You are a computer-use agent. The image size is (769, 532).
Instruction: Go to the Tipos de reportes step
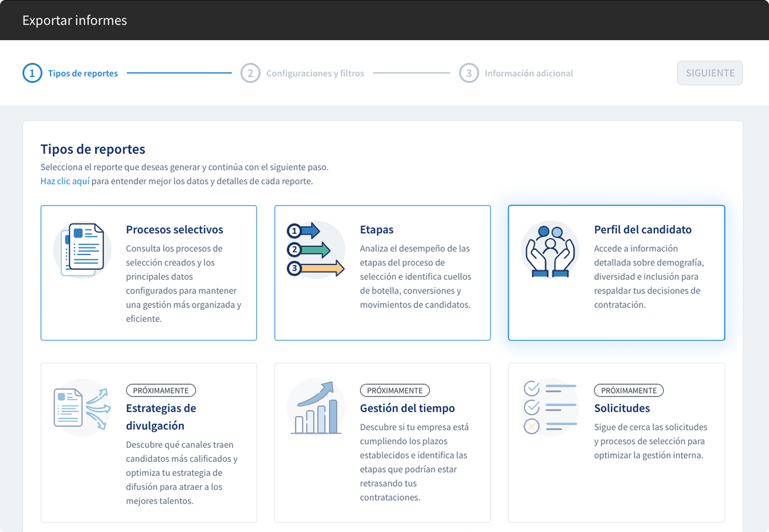83,73
